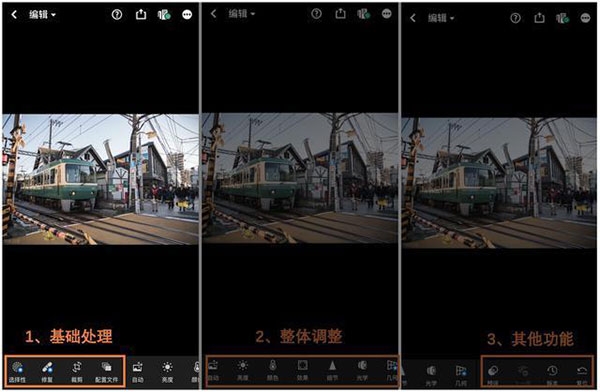Image resolution: width=600 pixels, height=392 pixels.
Task: Expand the 编辑 dropdown in the third screen
Action: click(441, 18)
